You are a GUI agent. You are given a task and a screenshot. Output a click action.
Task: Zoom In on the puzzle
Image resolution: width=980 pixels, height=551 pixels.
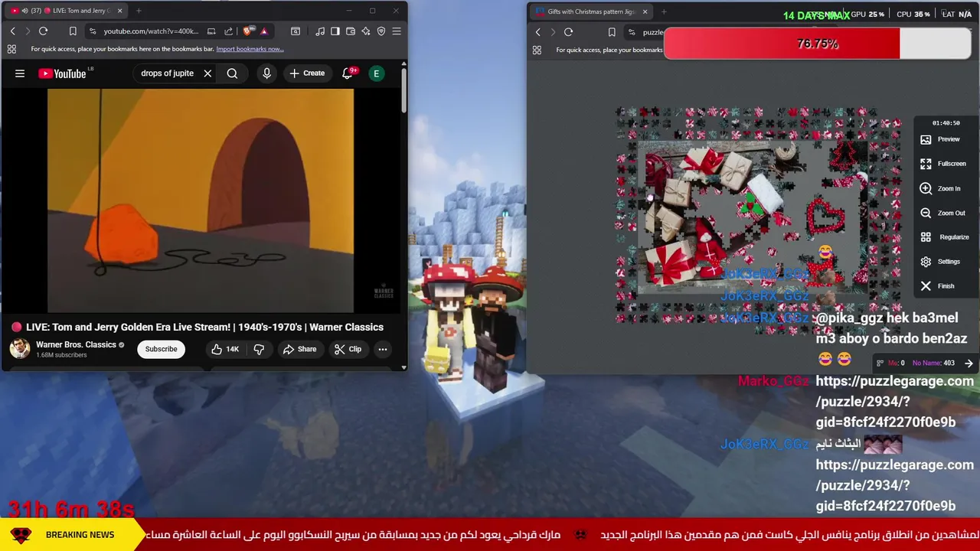point(941,188)
